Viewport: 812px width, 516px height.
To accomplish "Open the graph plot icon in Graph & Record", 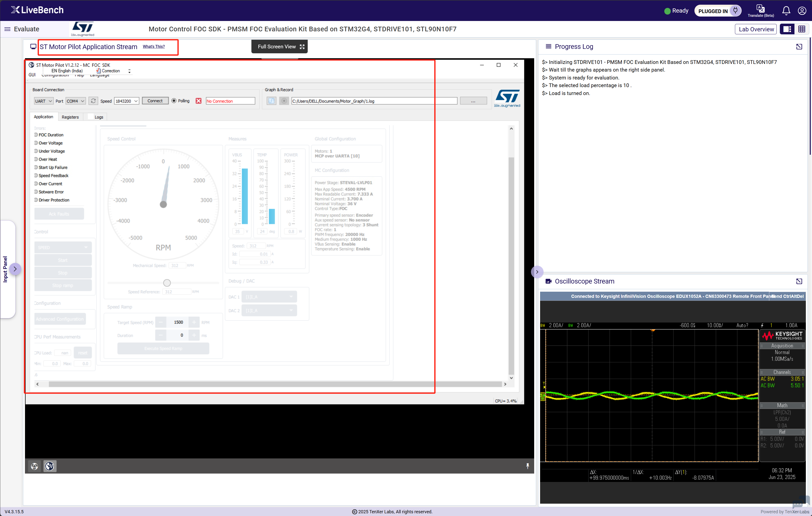I will pos(271,101).
